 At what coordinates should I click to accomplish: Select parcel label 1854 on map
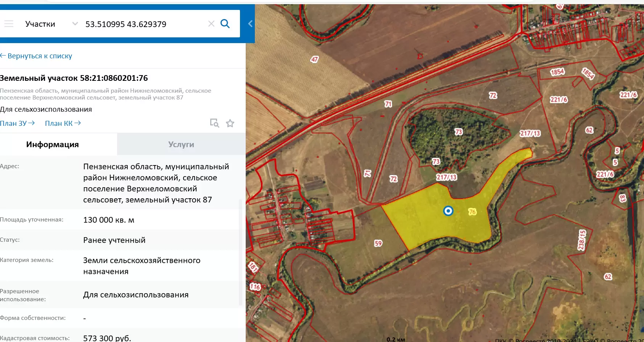tap(557, 72)
